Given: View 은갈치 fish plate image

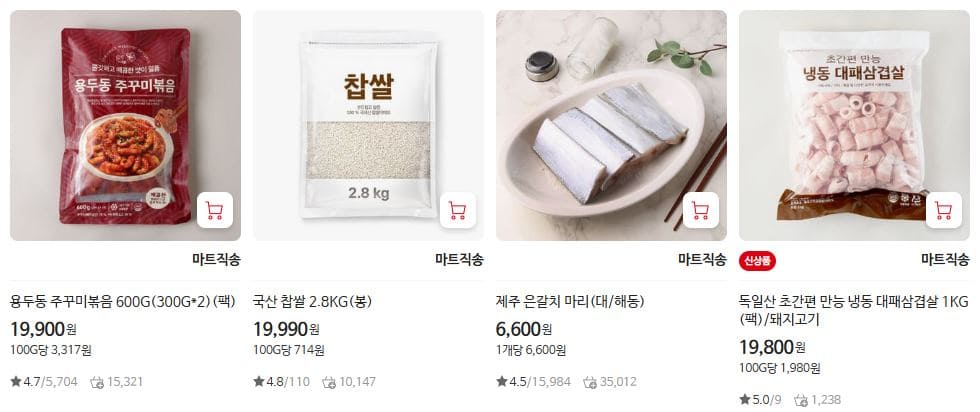Looking at the screenshot, I should [611, 125].
